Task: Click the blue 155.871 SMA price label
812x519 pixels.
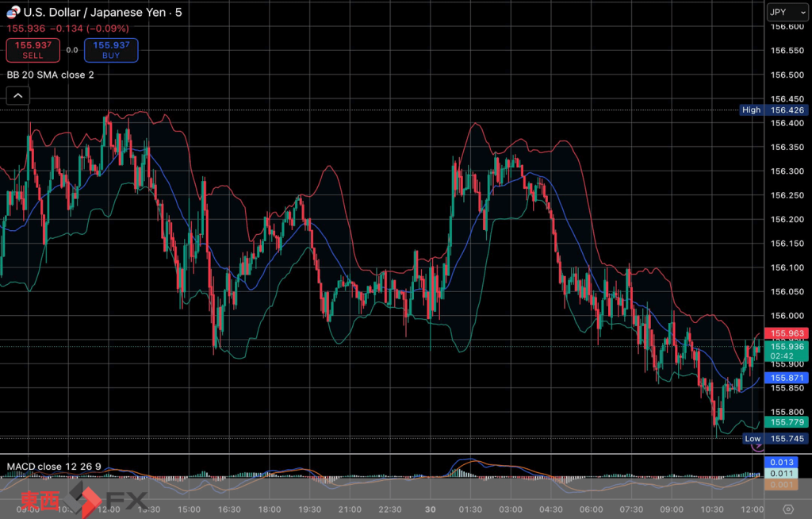Action: pyautogui.click(x=785, y=378)
